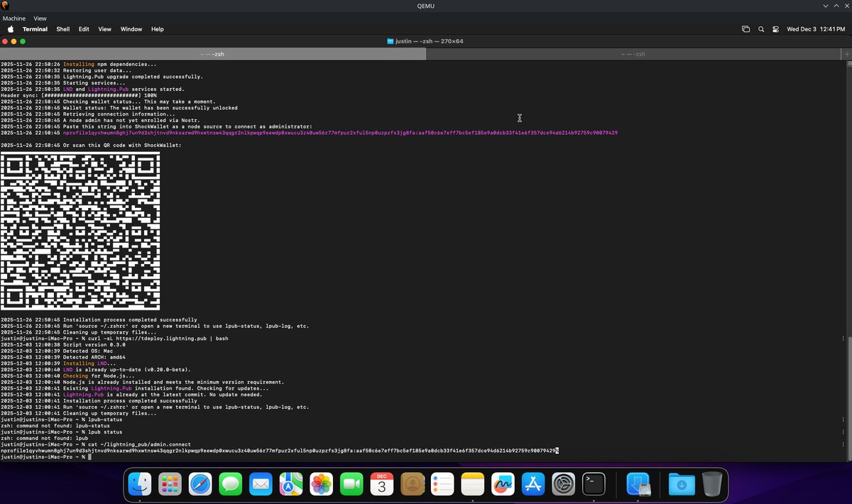Launch Reminders from the dock
Image resolution: width=852 pixels, height=504 pixels.
(x=442, y=485)
